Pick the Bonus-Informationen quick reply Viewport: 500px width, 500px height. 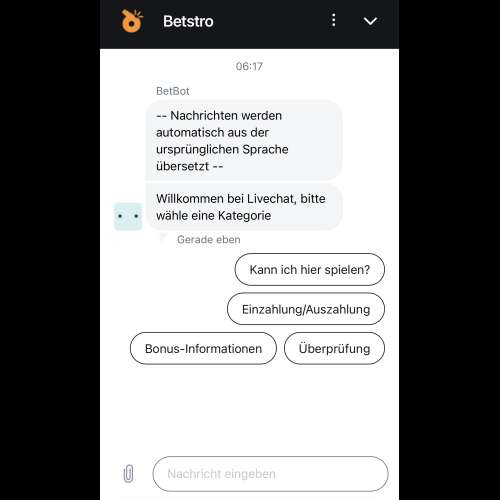tap(203, 348)
